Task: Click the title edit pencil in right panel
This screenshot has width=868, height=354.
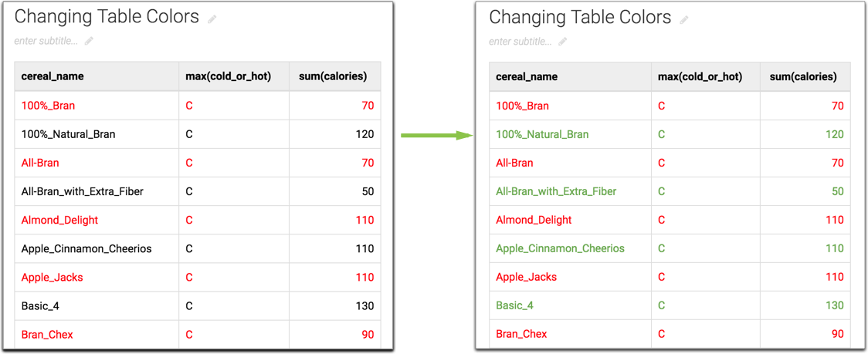Action: pyautogui.click(x=683, y=20)
